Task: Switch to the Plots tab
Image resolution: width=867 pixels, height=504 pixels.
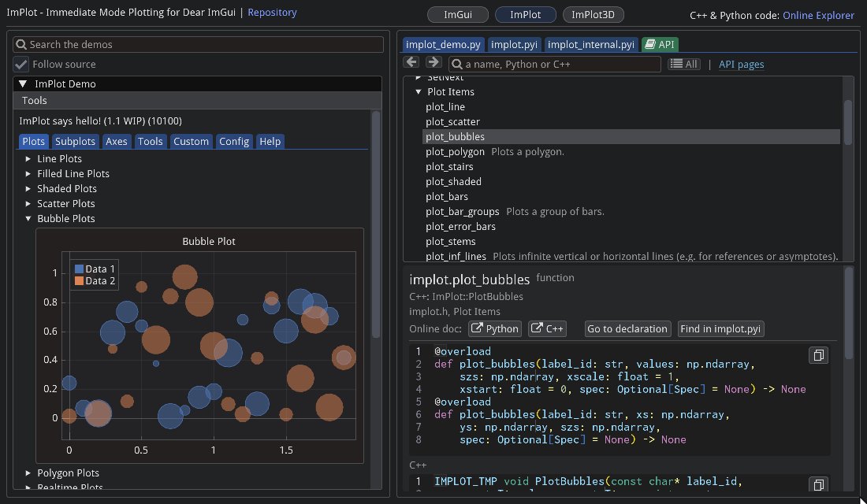Action: pyautogui.click(x=33, y=142)
